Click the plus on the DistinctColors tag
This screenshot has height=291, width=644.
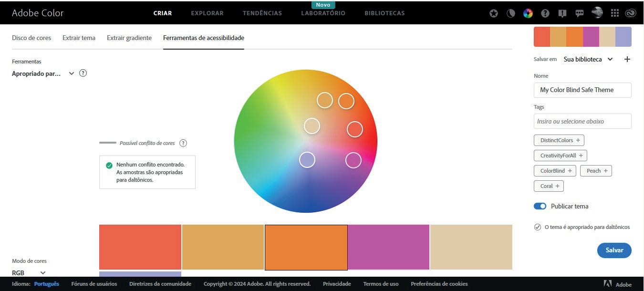578,140
